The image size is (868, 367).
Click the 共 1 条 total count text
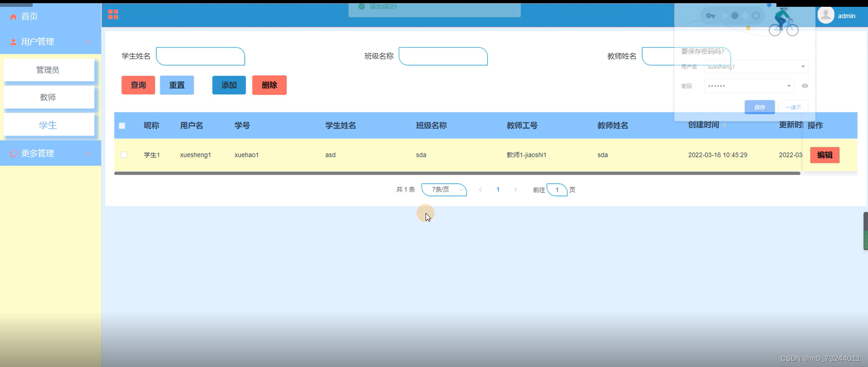406,190
